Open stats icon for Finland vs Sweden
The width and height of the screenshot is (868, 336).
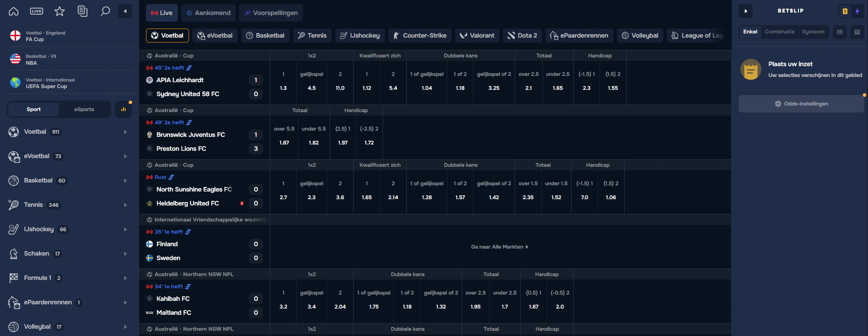[188, 232]
